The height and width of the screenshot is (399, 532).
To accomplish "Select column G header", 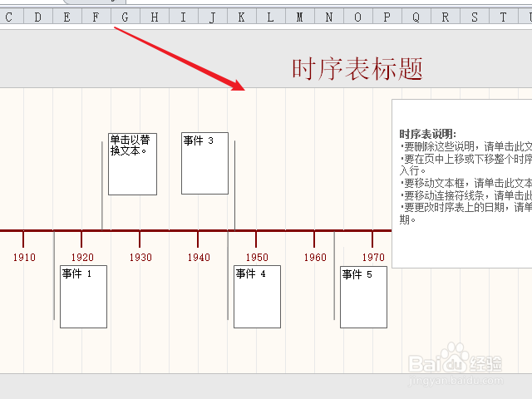I will 126,17.
